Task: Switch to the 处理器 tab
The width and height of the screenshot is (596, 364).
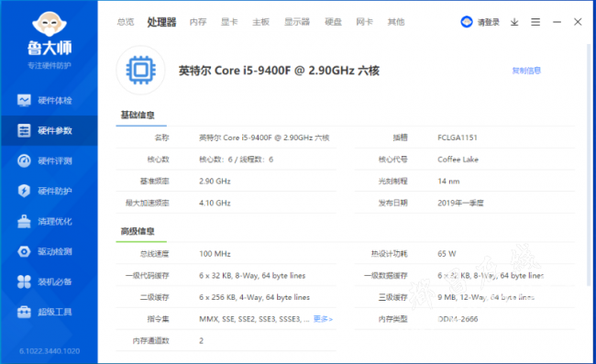Action: pyautogui.click(x=161, y=22)
